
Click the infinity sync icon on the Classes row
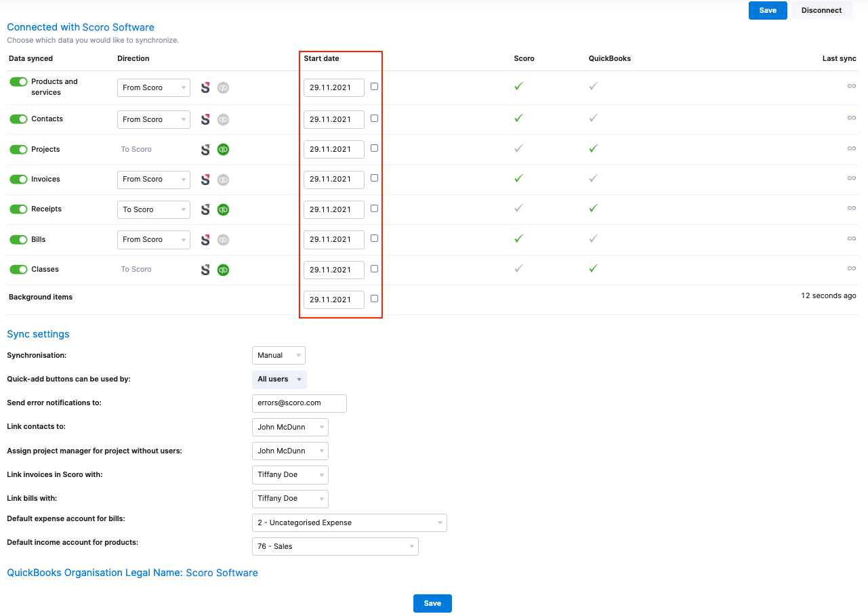click(x=852, y=268)
